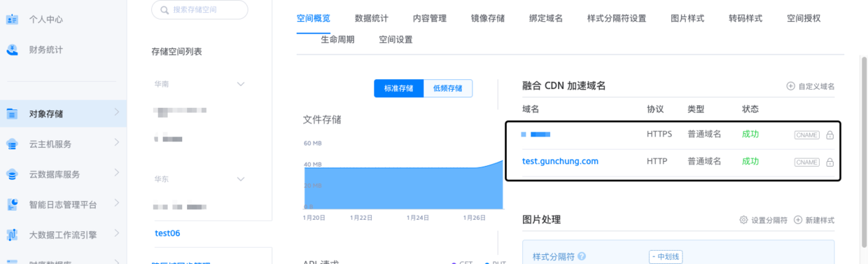Image resolution: width=868 pixels, height=264 pixels.
Task: Click 设置分隔符 link
Action: pos(769,220)
